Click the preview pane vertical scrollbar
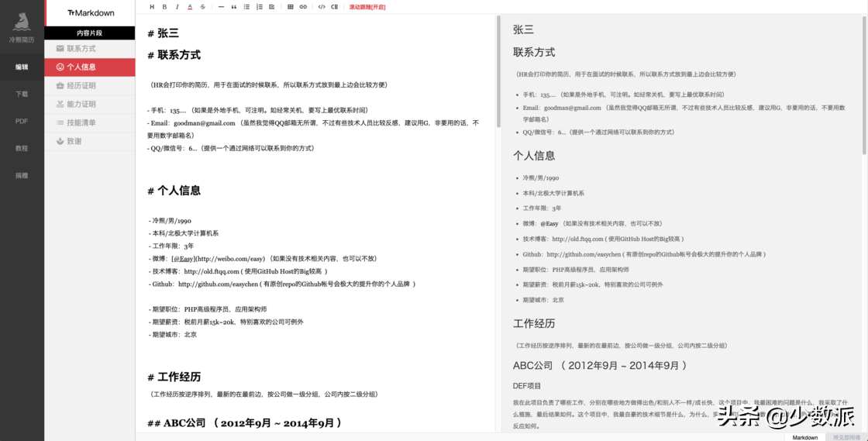 tap(865, 84)
